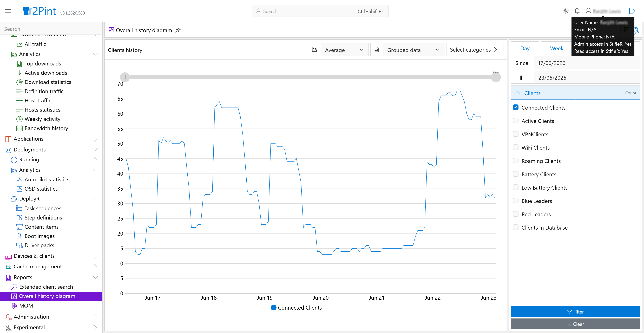The image size is (644, 333).
Task: Open Bandwidth history page
Action: pyautogui.click(x=46, y=129)
